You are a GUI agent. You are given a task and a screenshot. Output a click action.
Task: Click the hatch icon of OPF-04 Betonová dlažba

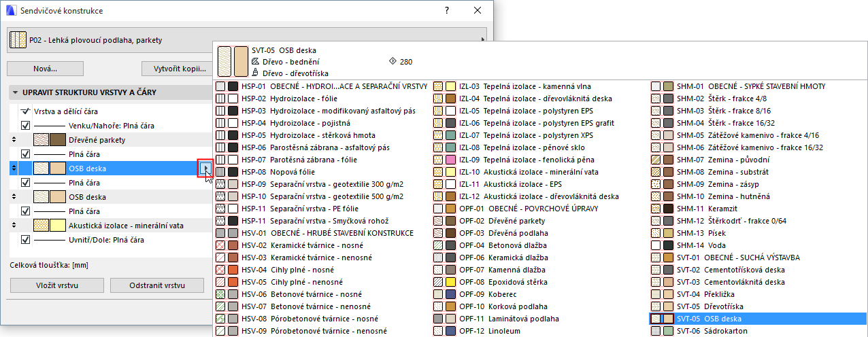tap(438, 245)
